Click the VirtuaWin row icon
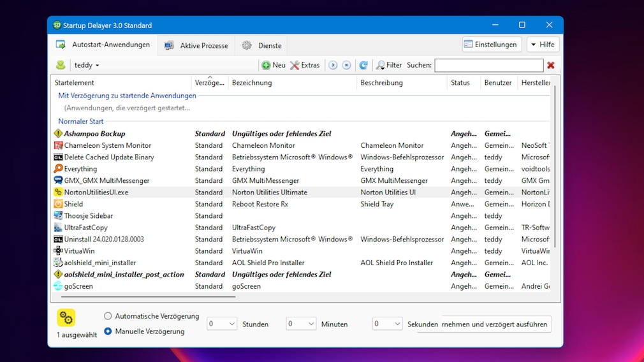 coord(58,250)
